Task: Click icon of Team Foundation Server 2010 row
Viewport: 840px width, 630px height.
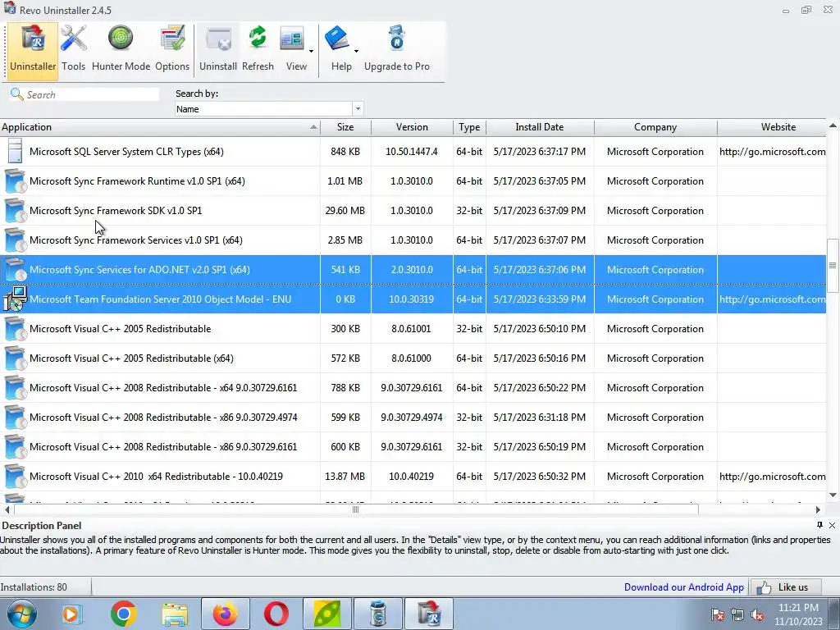Action: coord(15,299)
